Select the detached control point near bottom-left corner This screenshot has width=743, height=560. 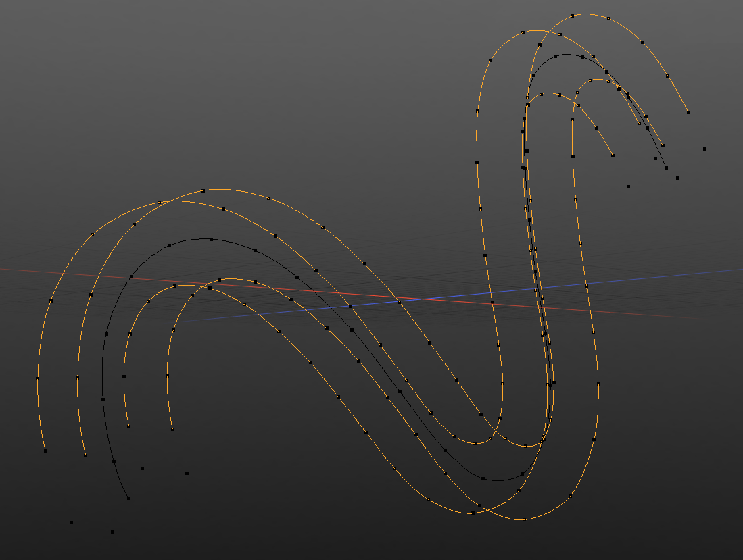70,521
